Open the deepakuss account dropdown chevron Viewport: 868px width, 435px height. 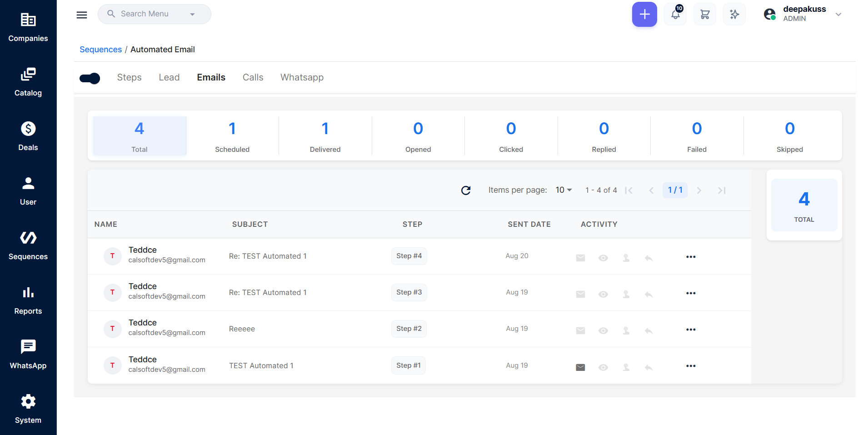(x=838, y=15)
